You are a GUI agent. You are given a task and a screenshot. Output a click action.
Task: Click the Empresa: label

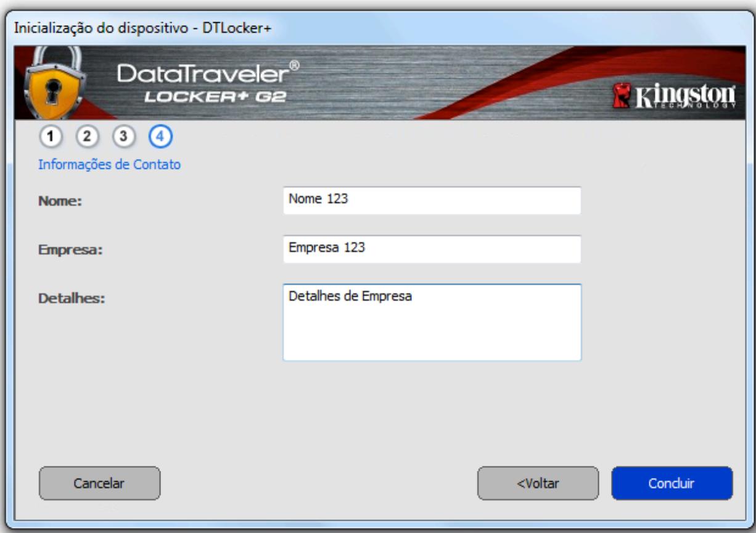[x=69, y=250]
